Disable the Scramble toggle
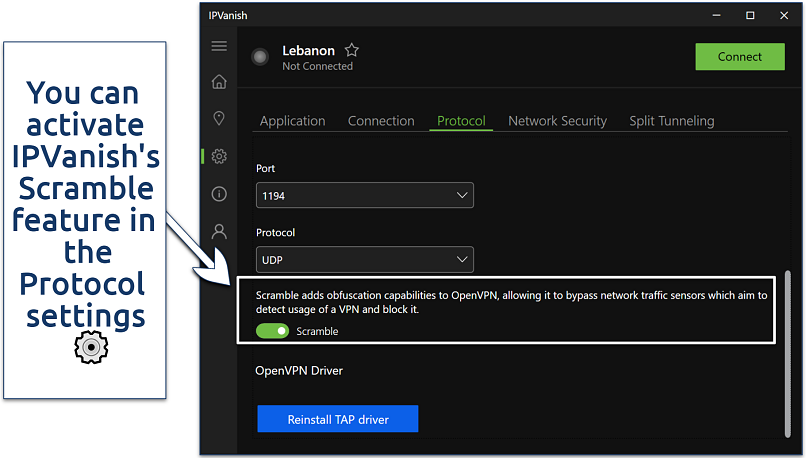The height and width of the screenshot is (458, 806). [272, 331]
